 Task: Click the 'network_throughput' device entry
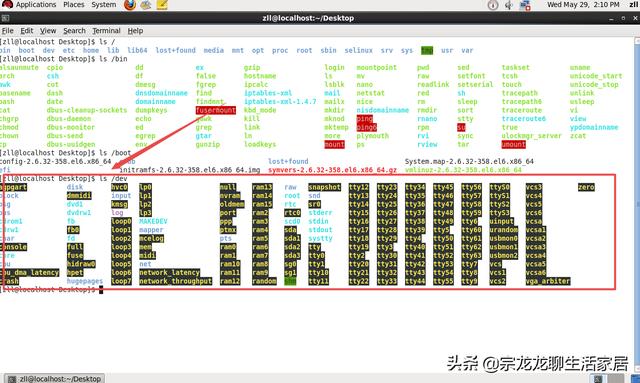[176, 281]
